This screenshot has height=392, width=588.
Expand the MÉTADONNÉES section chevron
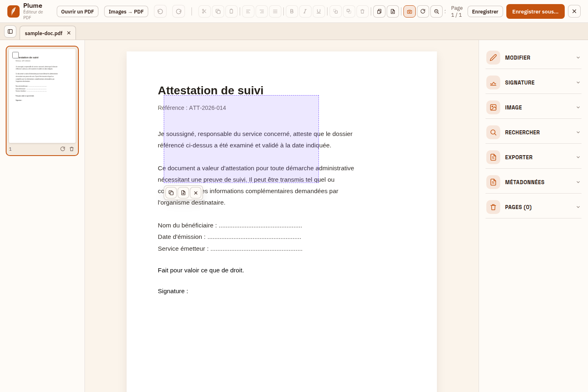click(578, 182)
